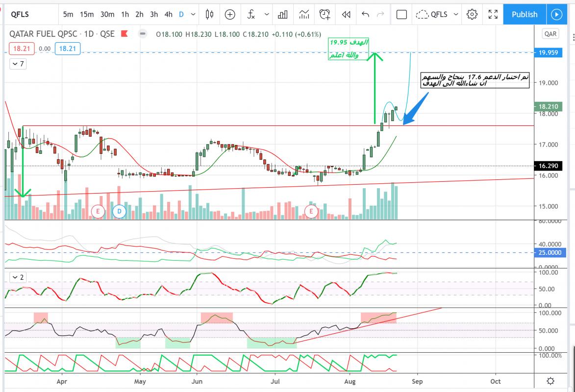Click the red 18.21 sell price box
Viewport: 575px width, 392px height.
coord(22,49)
